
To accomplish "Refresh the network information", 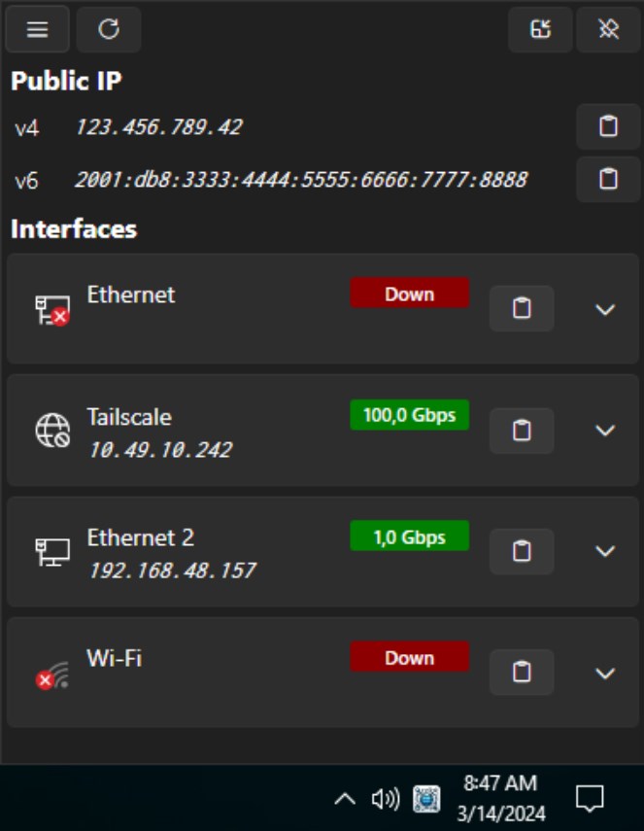I will coord(108,29).
